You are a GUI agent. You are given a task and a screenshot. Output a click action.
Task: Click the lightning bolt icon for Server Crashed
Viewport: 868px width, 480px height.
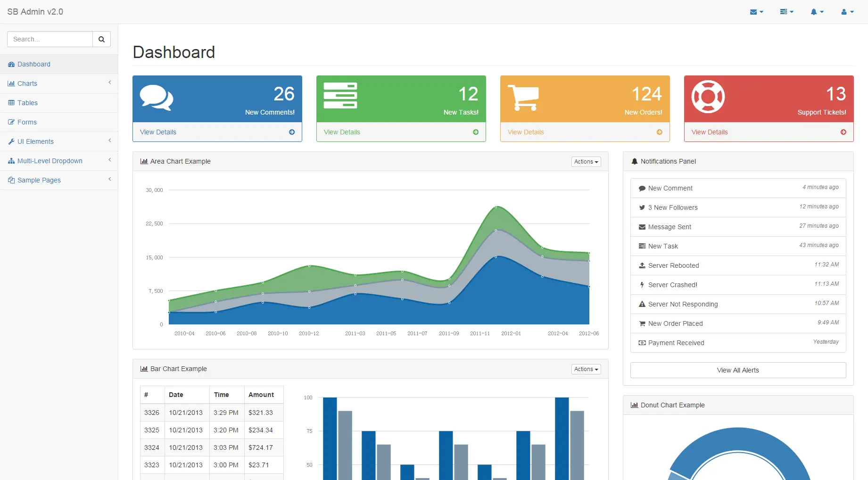pyautogui.click(x=642, y=285)
